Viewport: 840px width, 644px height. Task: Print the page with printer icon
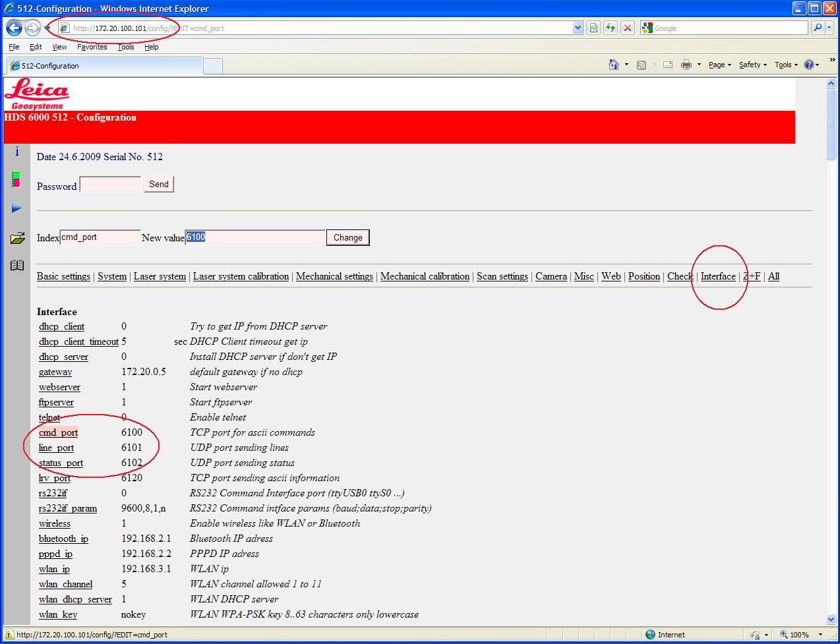pyautogui.click(x=686, y=65)
